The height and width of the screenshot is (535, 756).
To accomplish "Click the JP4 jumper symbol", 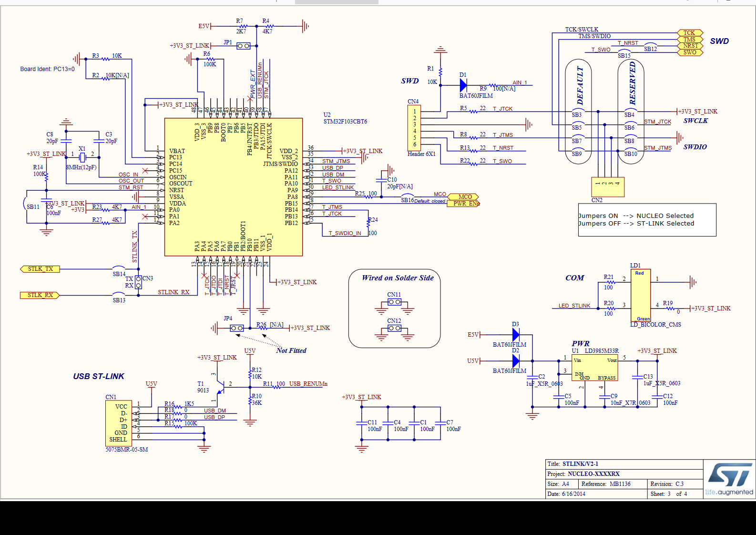I will click(237, 328).
